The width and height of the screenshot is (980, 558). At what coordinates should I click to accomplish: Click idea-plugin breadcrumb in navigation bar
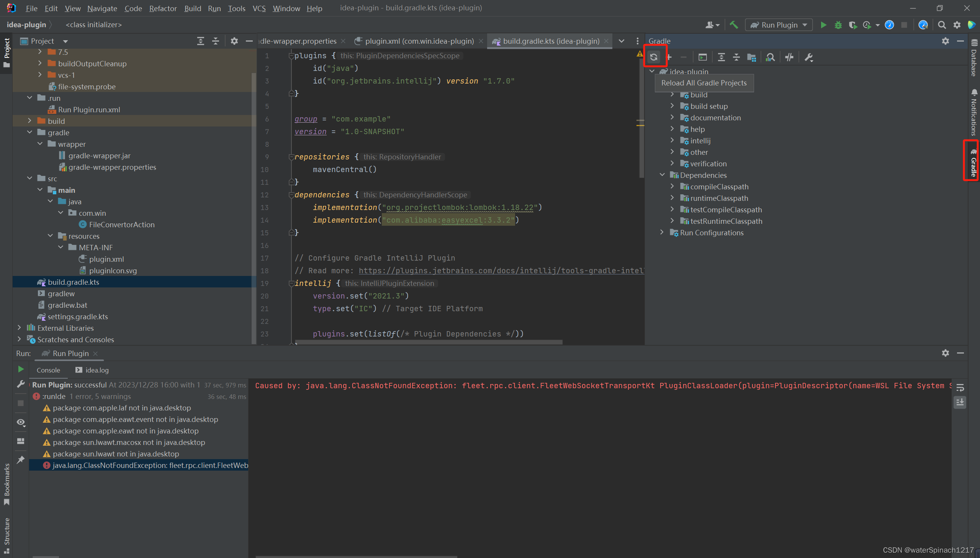tap(26, 25)
